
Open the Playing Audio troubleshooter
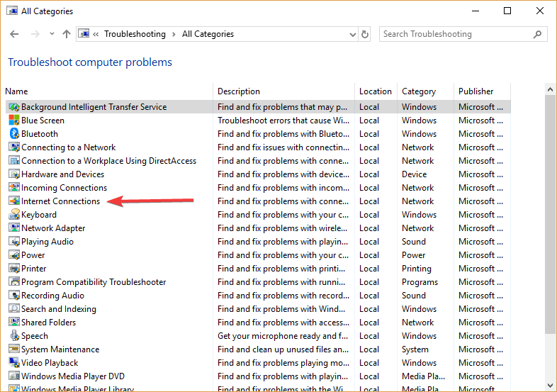(47, 242)
